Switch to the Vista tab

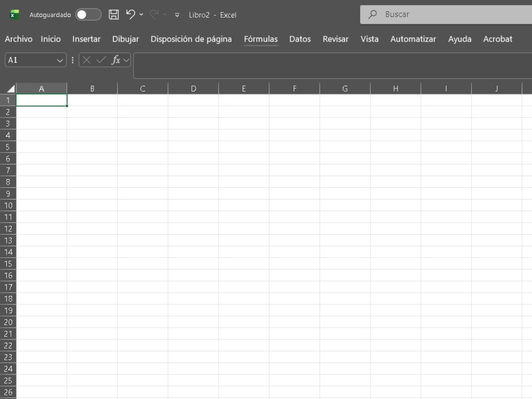tap(370, 39)
